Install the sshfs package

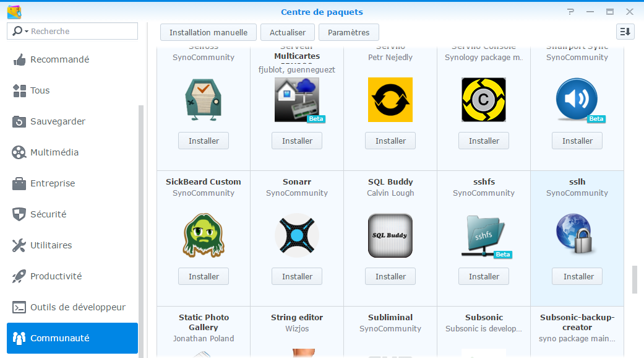484,276
